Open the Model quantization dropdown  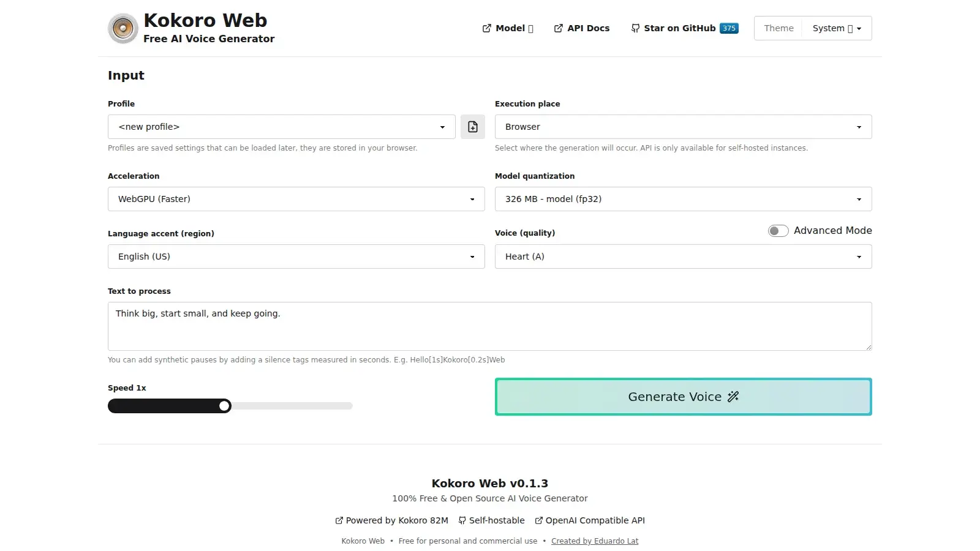tap(683, 199)
